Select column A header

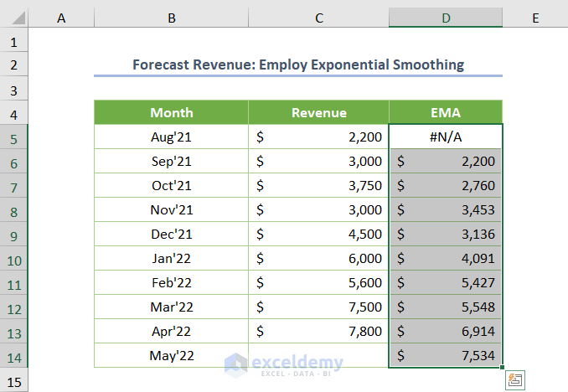61,18
